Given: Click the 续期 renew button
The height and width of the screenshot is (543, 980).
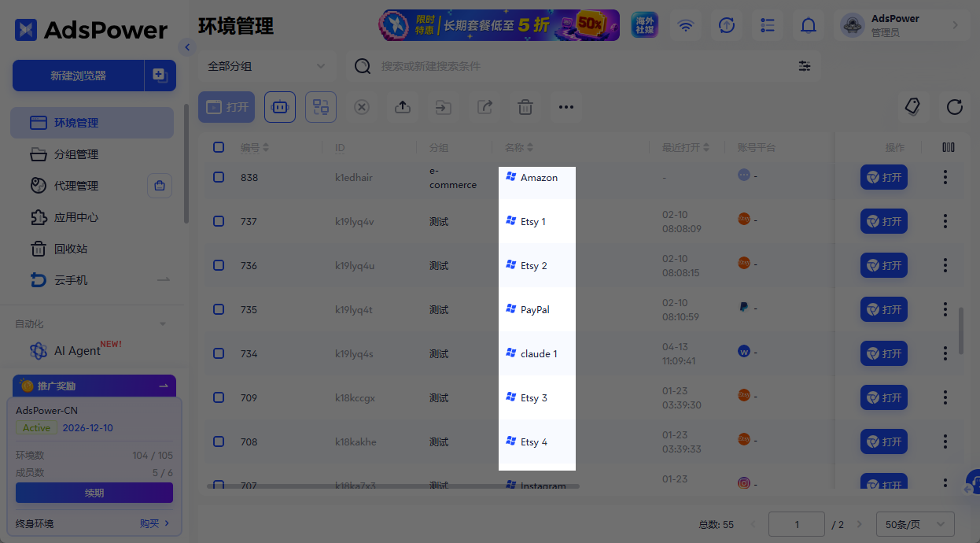Looking at the screenshot, I should click(94, 493).
